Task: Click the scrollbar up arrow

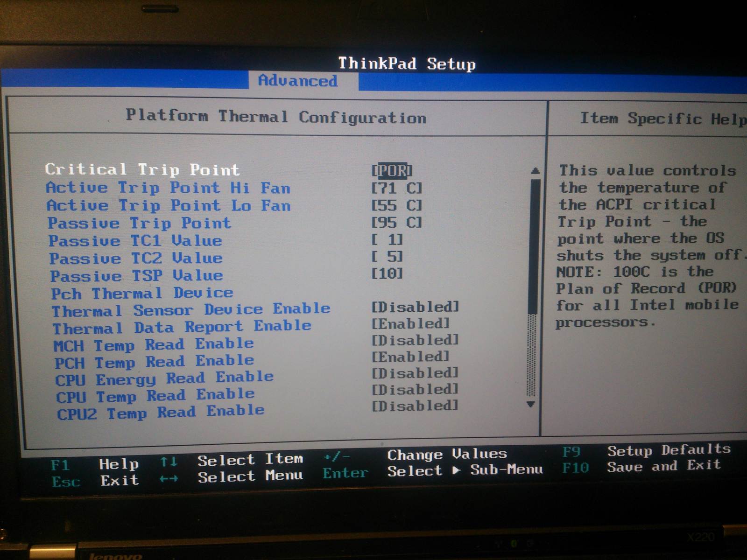Action: pos(535,171)
